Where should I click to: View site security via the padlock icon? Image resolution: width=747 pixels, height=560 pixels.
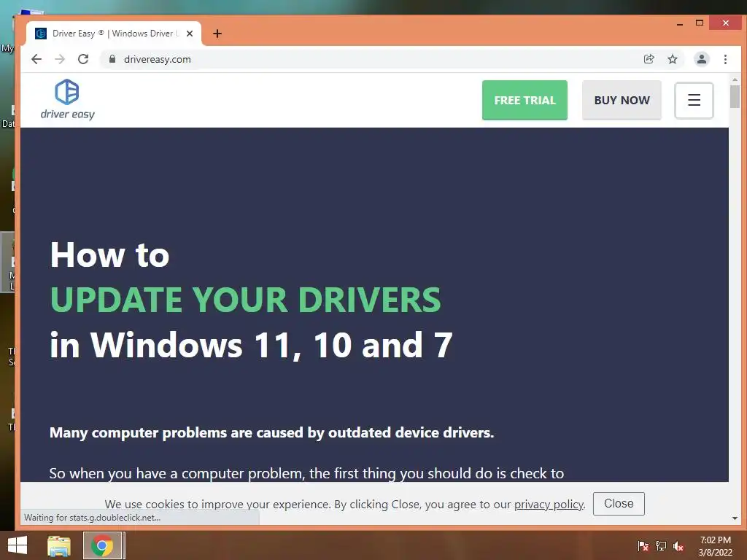(x=112, y=59)
